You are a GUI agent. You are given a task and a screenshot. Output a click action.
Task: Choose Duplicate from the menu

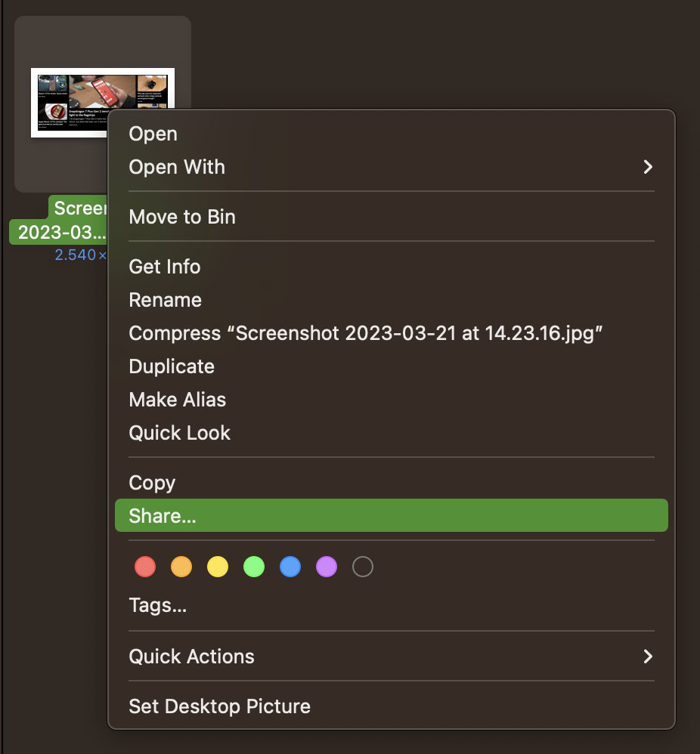[x=172, y=366]
